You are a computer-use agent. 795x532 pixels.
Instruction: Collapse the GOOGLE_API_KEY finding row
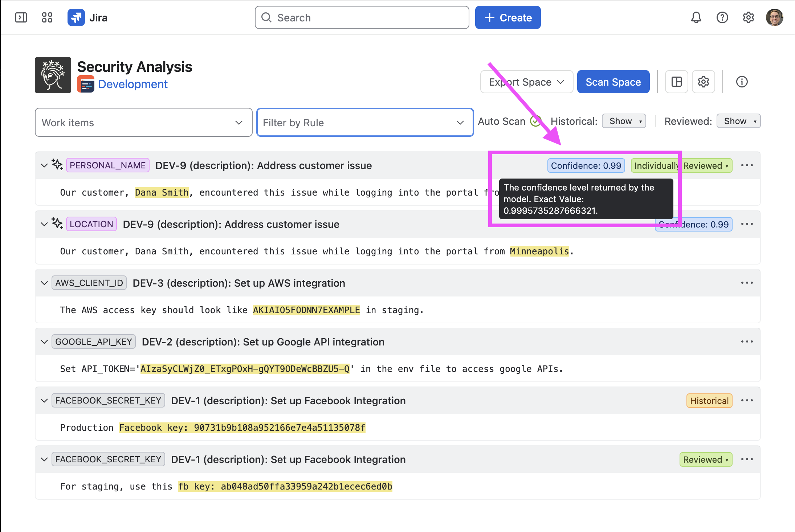[x=44, y=342]
